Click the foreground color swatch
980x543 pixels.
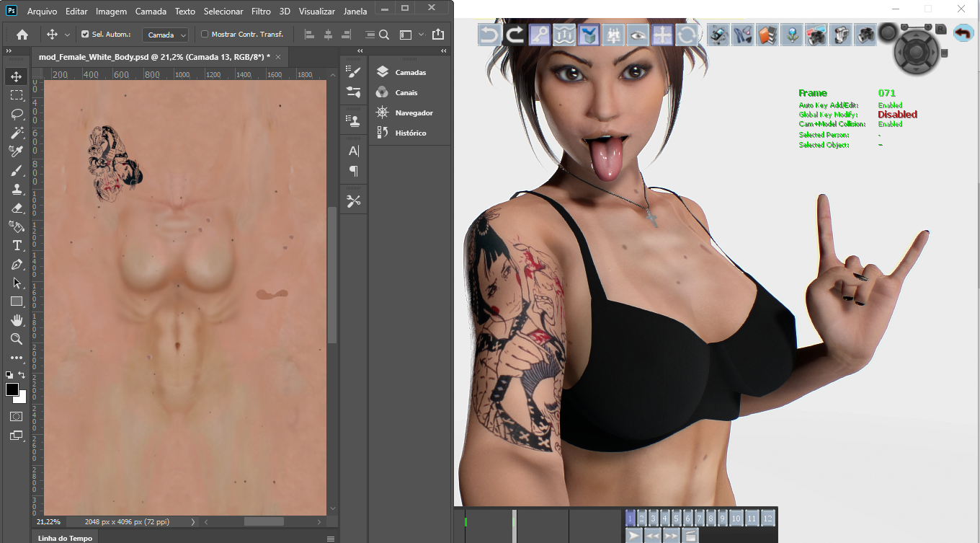click(x=12, y=389)
